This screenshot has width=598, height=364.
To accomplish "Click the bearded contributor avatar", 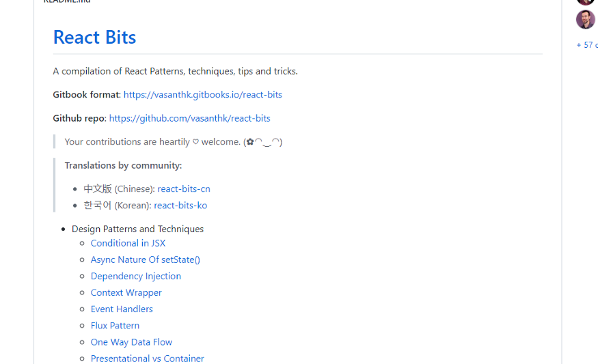I will click(x=585, y=19).
